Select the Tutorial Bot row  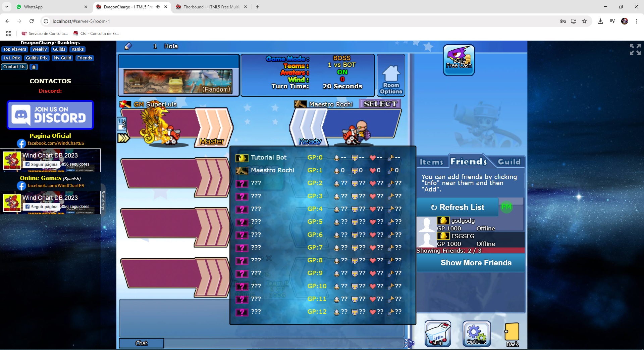(x=323, y=158)
